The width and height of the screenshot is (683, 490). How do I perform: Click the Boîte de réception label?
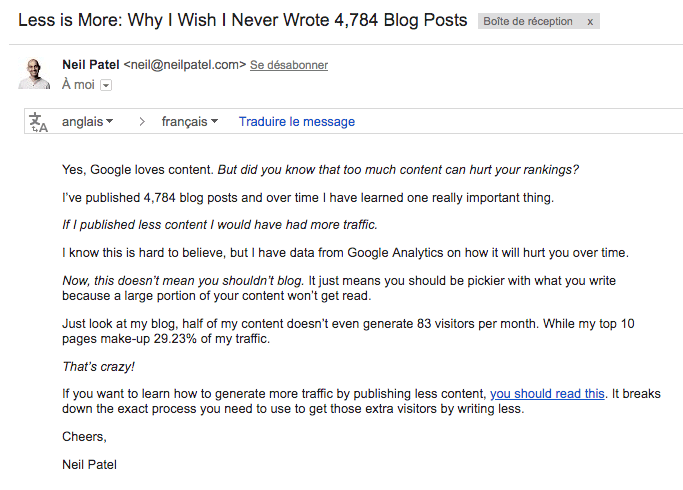tap(527, 21)
